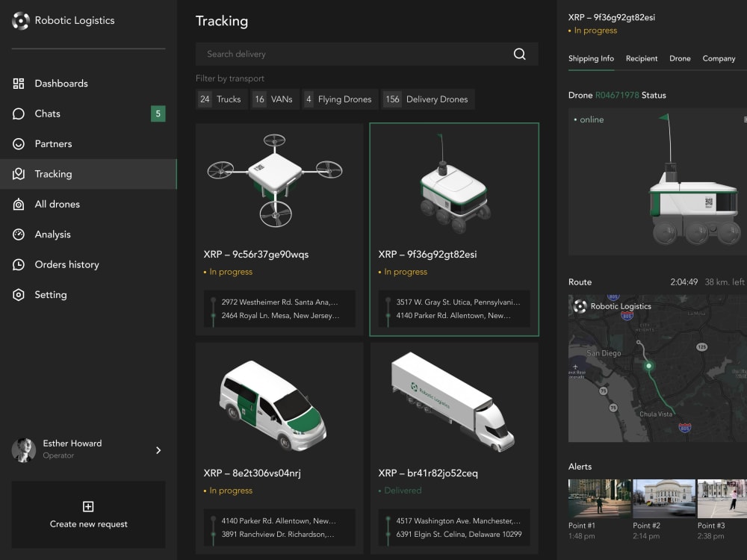Filter by 156 Delivery Drones
This screenshot has height=560, width=747.
[x=428, y=99]
